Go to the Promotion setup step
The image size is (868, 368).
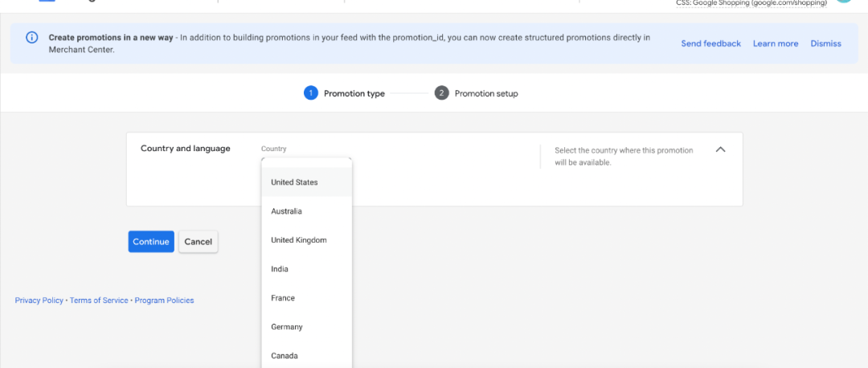coord(485,93)
